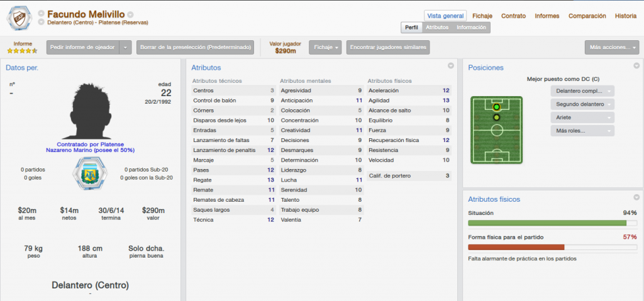Screen dimensions: 644x301
Task: Switch to the Información view toggle
Action: pos(471,28)
